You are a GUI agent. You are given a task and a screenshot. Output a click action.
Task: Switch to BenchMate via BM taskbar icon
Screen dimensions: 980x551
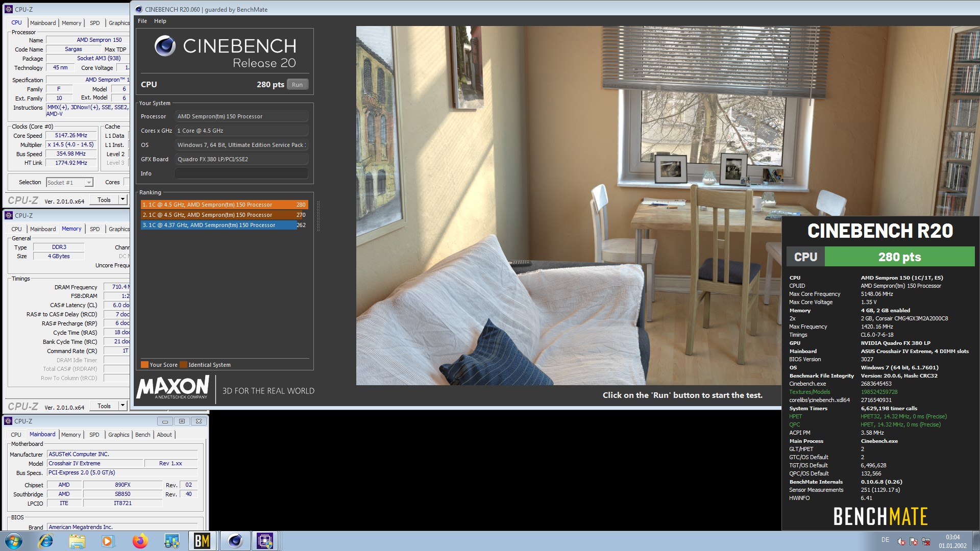[203, 541]
